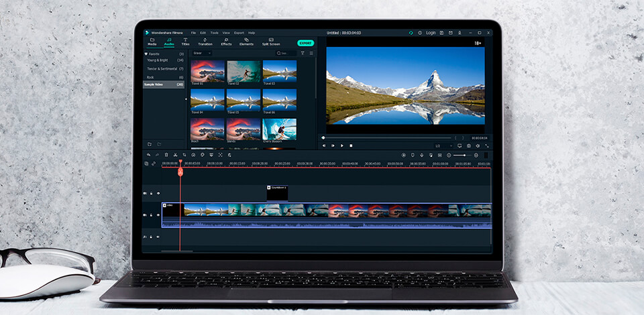
Task: Toggle visibility eye of main video track
Action: point(158,215)
